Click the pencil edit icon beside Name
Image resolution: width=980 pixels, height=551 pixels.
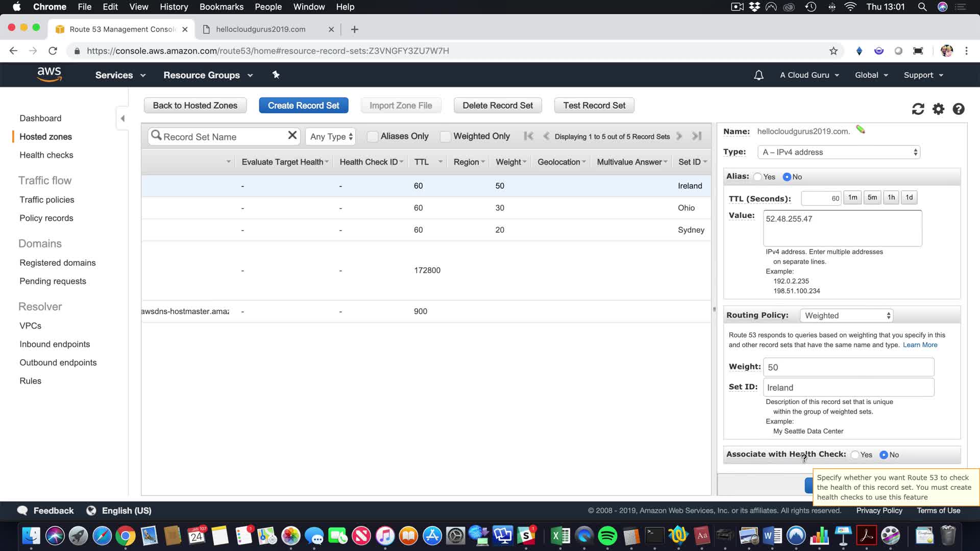pyautogui.click(x=861, y=130)
